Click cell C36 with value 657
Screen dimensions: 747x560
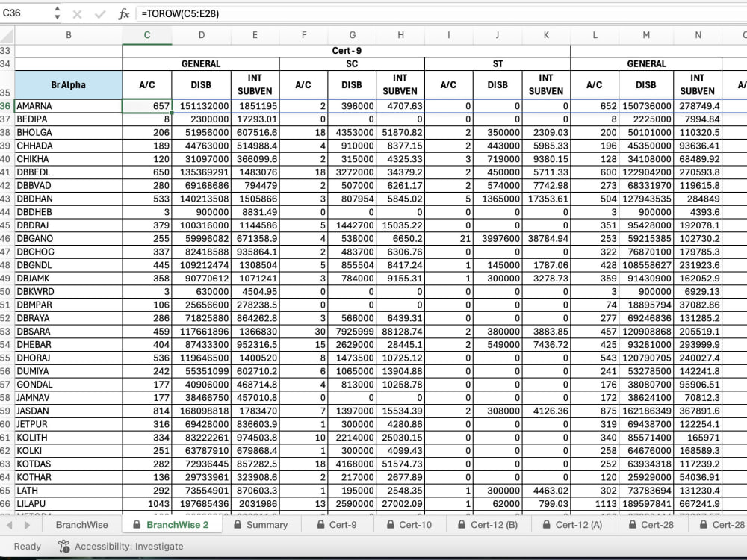(x=147, y=106)
